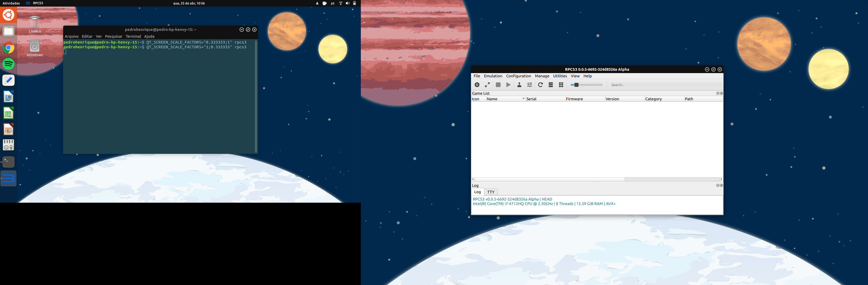Viewport: 868px width, 285px height.
Task: Open the Utilities menu
Action: [x=560, y=76]
